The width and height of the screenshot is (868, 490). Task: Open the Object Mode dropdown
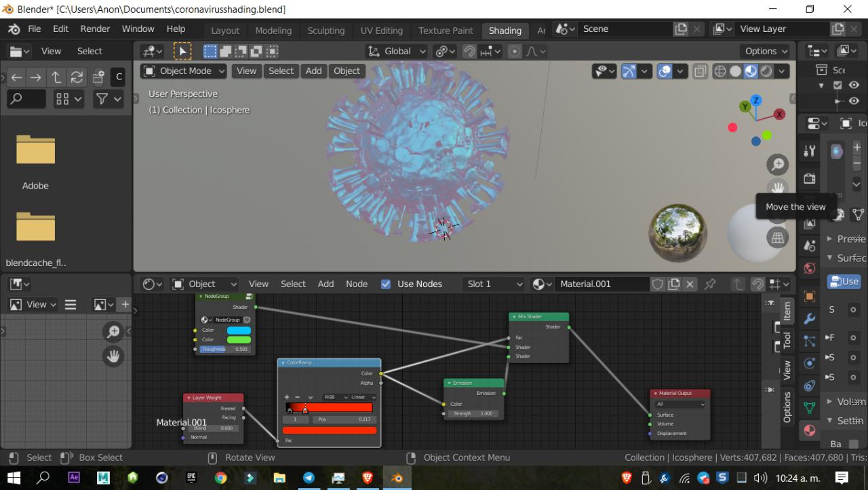point(184,71)
